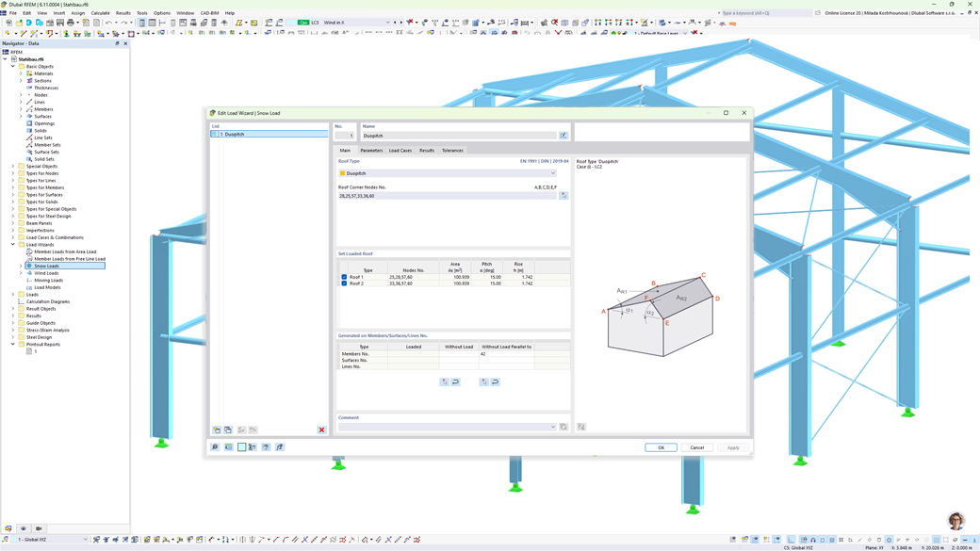This screenshot has width=980, height=551.
Task: Click the copy entry icon below the Duopitch list
Action: pyautogui.click(x=228, y=429)
